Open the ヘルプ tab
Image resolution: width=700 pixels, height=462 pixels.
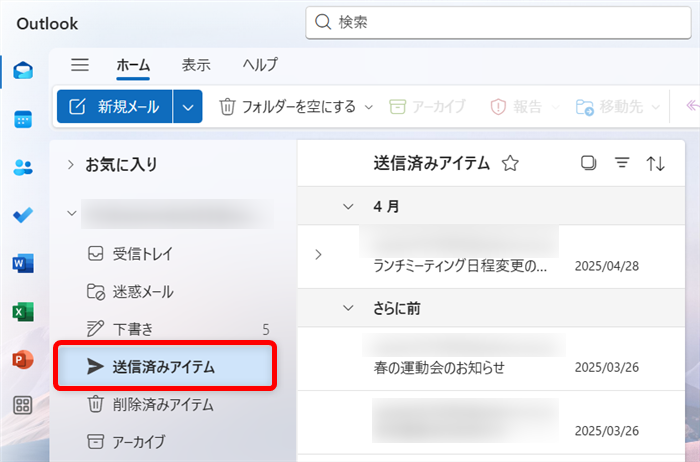[260, 65]
